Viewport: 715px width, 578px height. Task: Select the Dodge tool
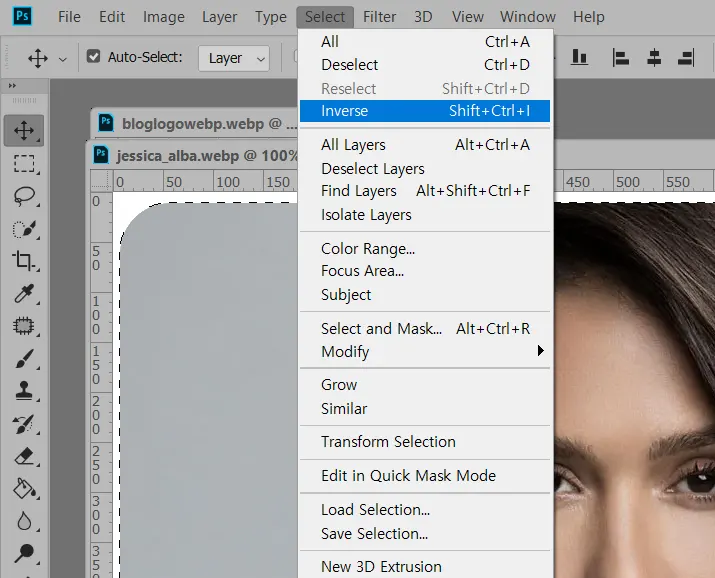point(24,553)
